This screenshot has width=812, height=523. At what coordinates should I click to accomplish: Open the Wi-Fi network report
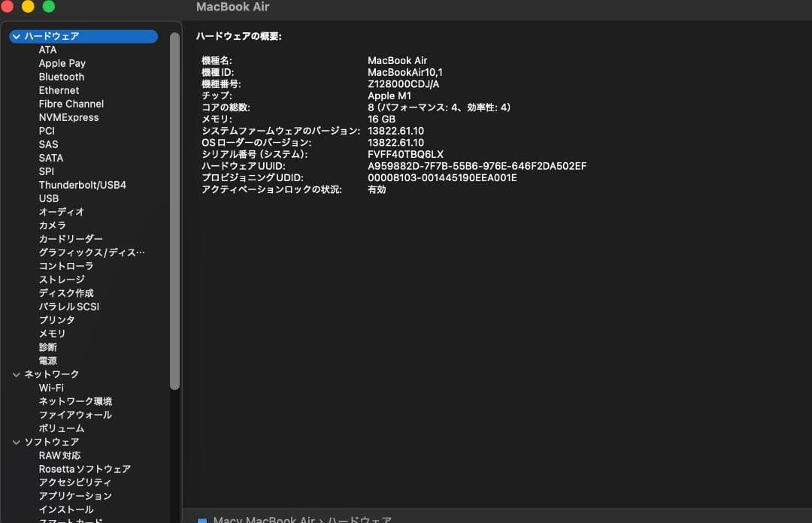(x=51, y=387)
